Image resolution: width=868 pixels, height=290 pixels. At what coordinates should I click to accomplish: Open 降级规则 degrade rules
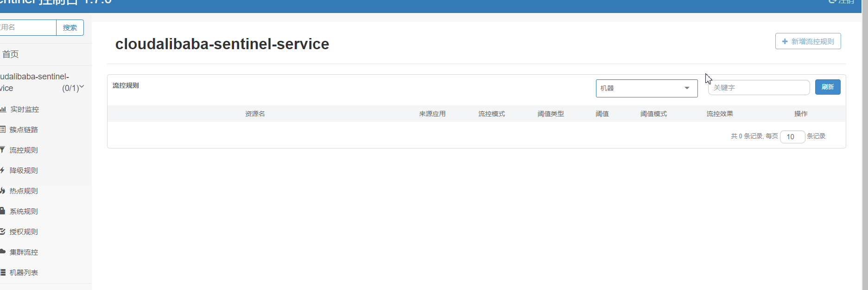(24, 171)
